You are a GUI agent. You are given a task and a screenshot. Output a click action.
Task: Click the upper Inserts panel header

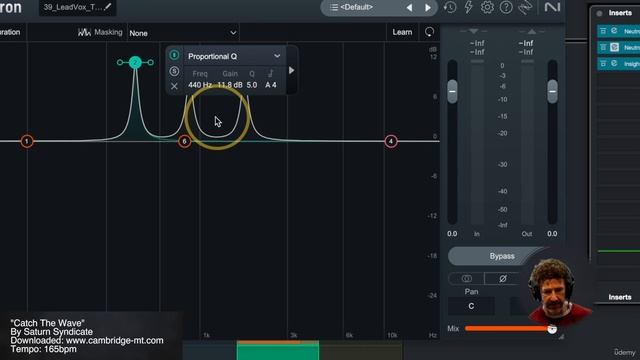[620, 13]
